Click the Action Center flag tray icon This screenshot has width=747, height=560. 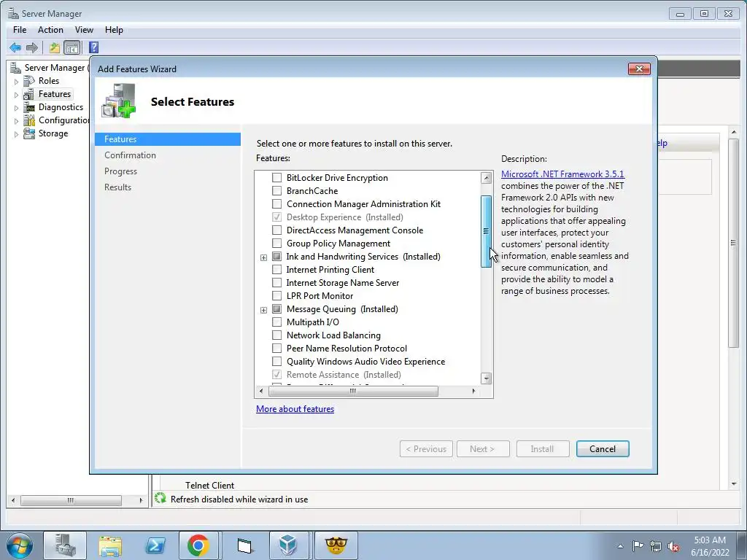pos(638,545)
